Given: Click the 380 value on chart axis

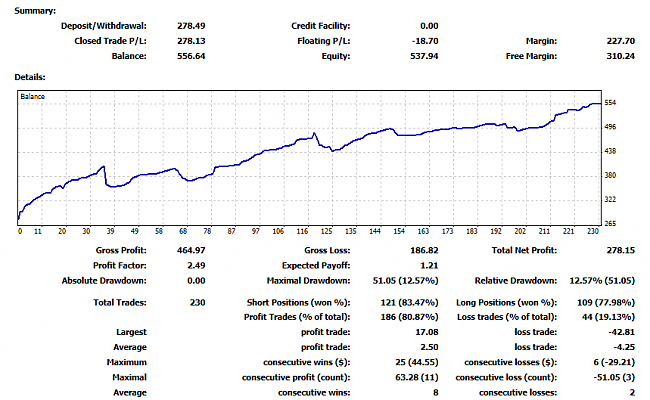Looking at the screenshot, I should tap(610, 175).
